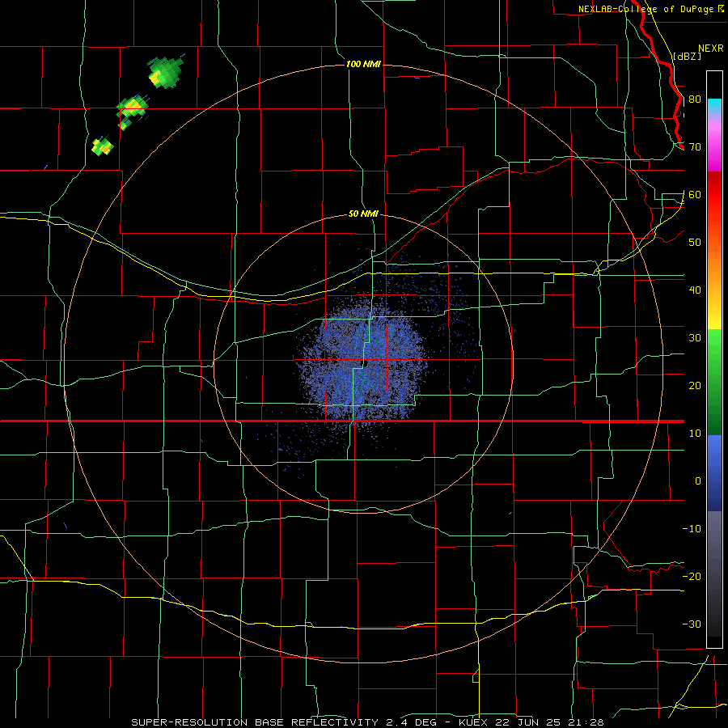This screenshot has width=728, height=728.
Task: Select the -20 value on the dBZ scale
Action: coord(692,577)
